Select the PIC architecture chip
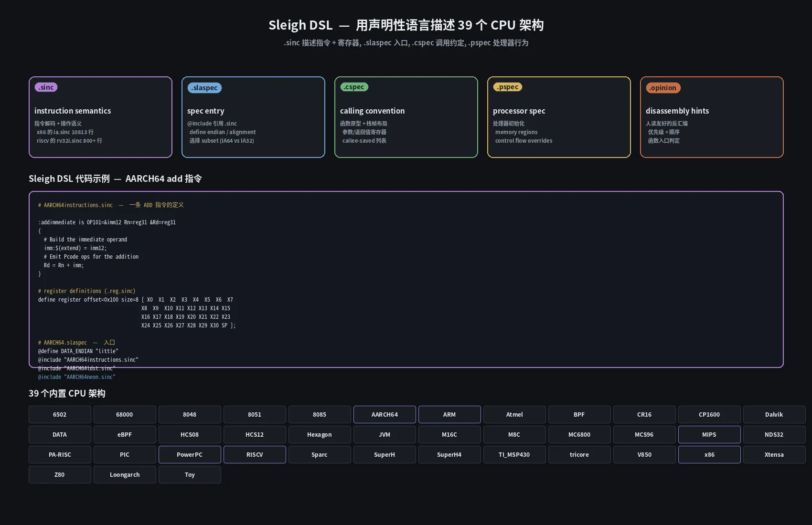The width and height of the screenshot is (812, 525). click(125, 454)
